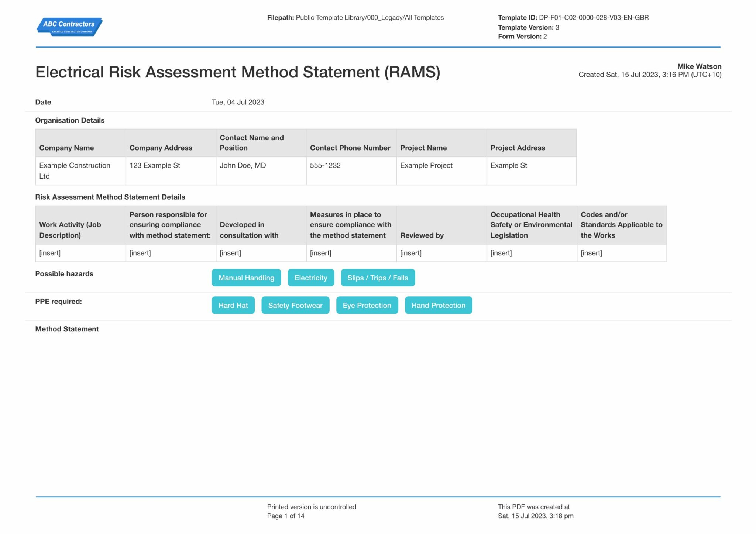756x534 pixels.
Task: Click the Electrical Risk Assessment title heading
Action: (x=237, y=72)
